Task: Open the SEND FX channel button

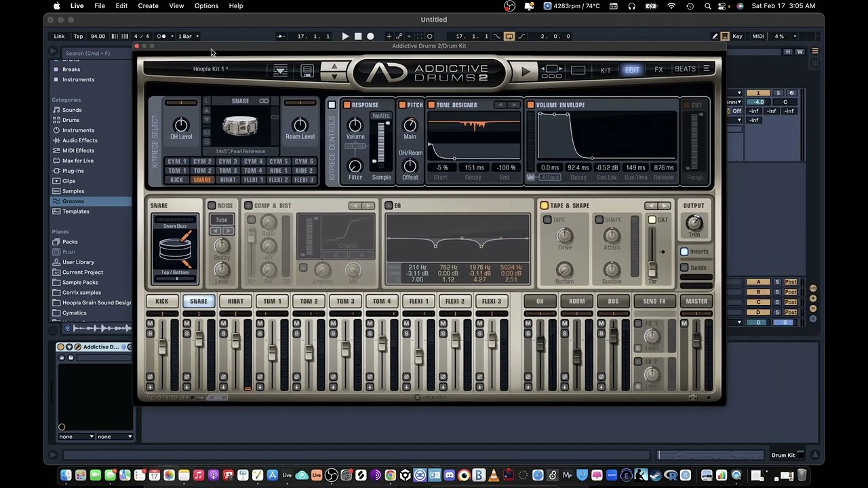Action: tap(654, 301)
